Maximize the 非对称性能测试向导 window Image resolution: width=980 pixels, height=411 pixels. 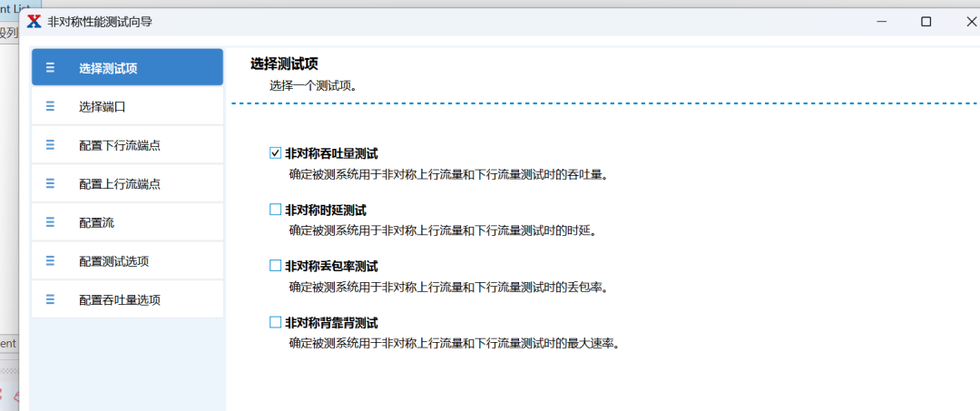click(926, 21)
